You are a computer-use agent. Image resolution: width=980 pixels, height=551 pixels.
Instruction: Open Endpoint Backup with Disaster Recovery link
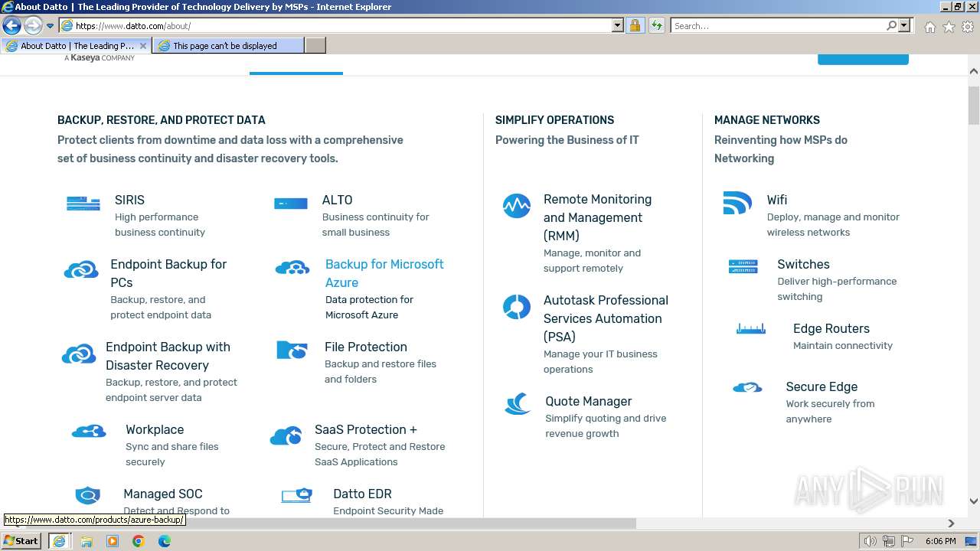[168, 356]
